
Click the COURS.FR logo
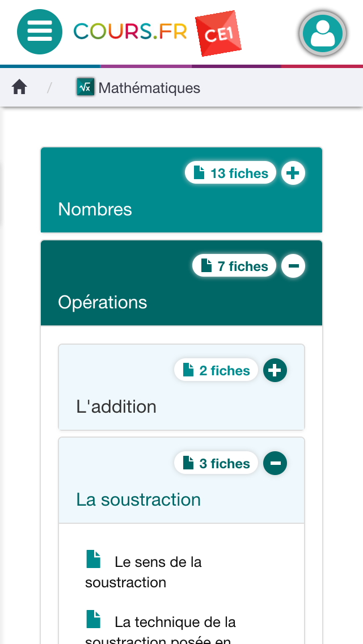click(x=130, y=32)
